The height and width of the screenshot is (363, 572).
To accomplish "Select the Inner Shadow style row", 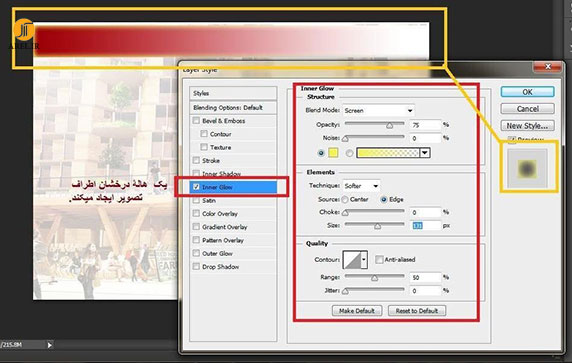I will pos(233,174).
